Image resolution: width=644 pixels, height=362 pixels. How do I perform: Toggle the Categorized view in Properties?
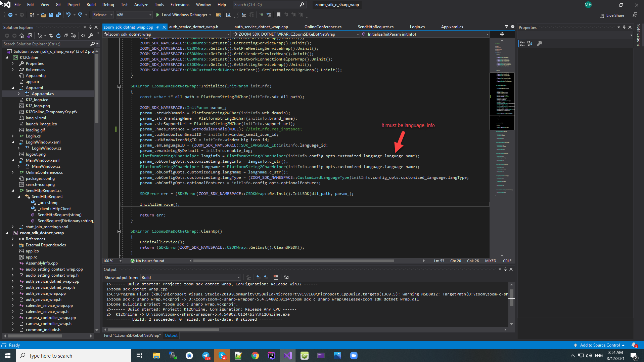(x=522, y=43)
